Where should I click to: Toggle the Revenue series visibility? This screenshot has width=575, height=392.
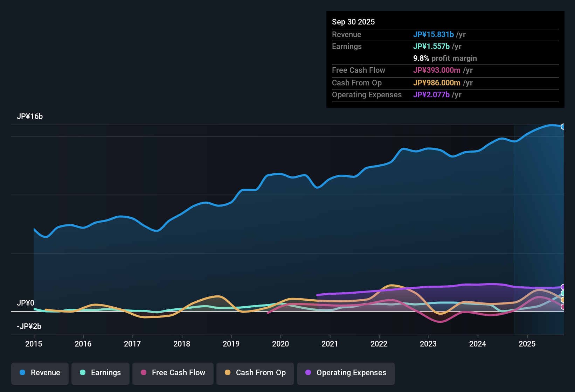40,373
